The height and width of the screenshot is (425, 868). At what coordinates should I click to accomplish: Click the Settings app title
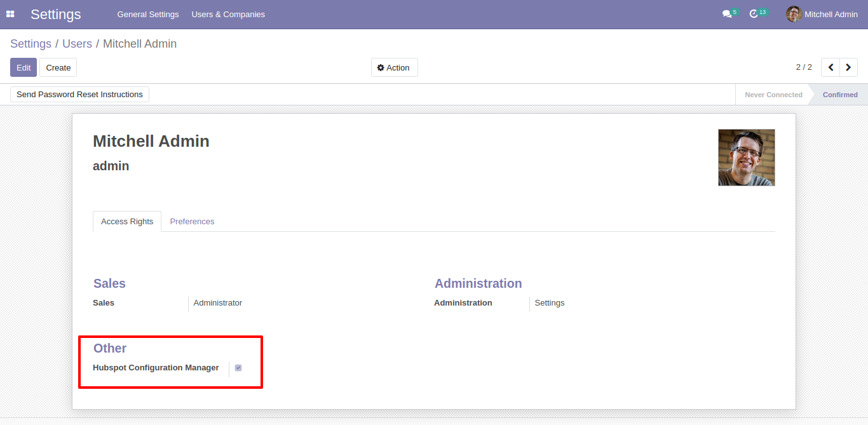coord(56,14)
